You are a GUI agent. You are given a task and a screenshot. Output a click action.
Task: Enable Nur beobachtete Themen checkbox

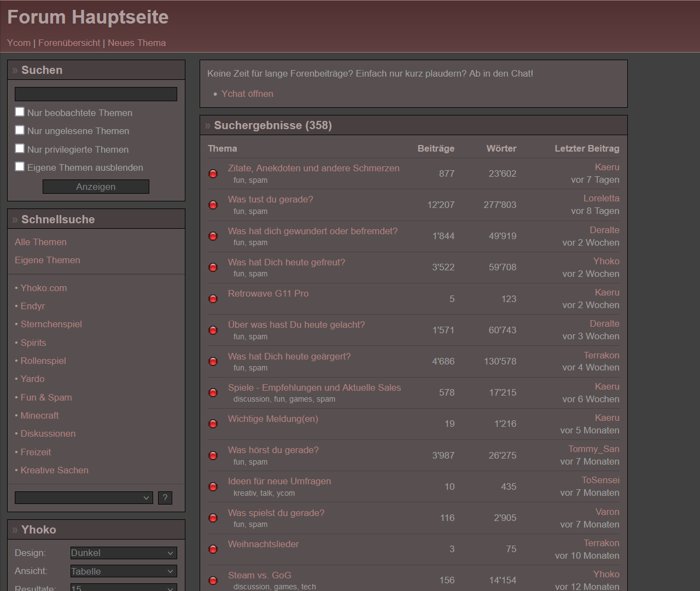20,112
